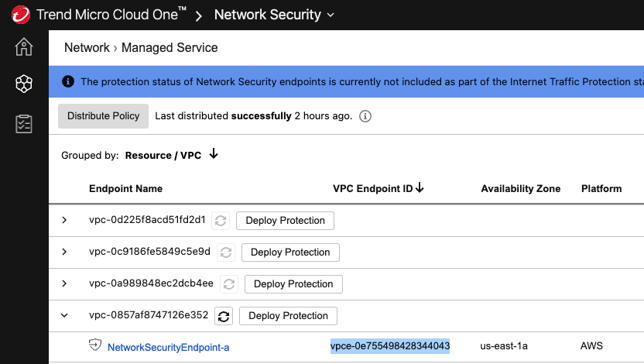Change the Resource / VPC grouping
The width and height of the screenshot is (644, 364).
pyautogui.click(x=163, y=156)
